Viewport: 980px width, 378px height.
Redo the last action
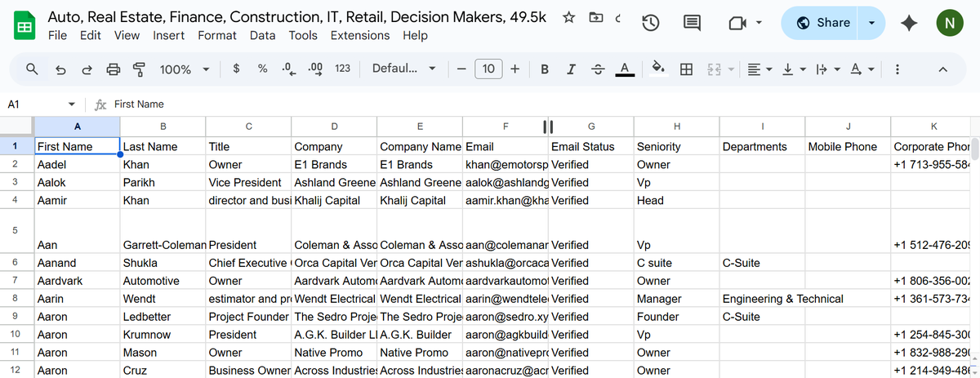(x=87, y=69)
